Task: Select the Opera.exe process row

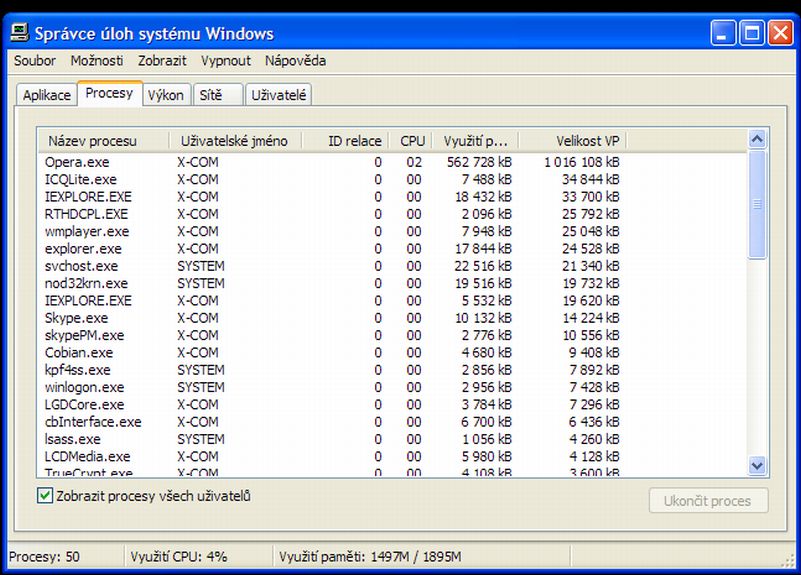Action: point(77,162)
